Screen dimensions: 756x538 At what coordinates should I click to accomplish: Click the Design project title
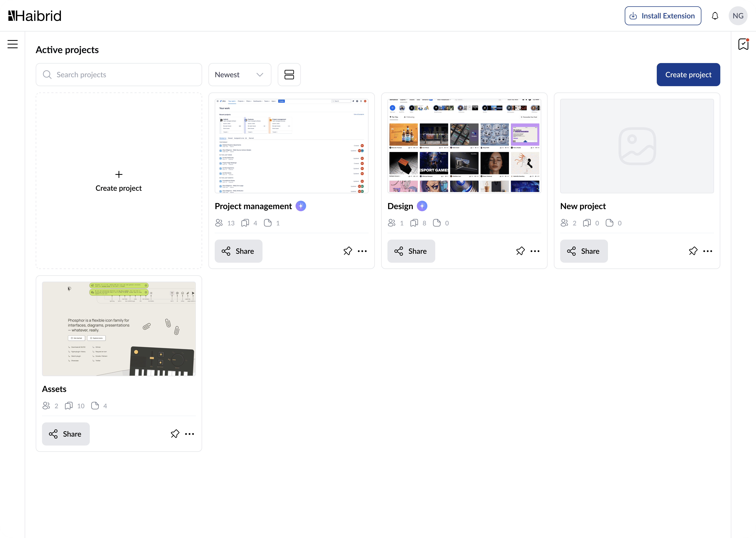[400, 206]
